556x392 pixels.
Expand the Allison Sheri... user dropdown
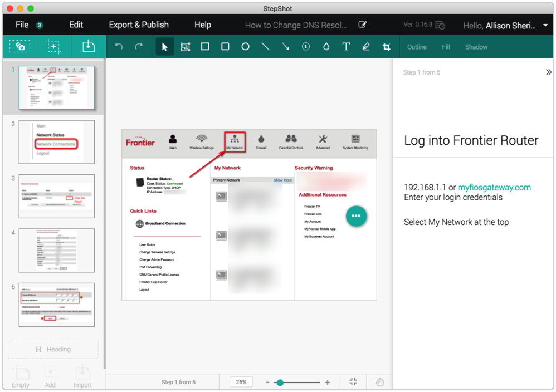tap(545, 25)
